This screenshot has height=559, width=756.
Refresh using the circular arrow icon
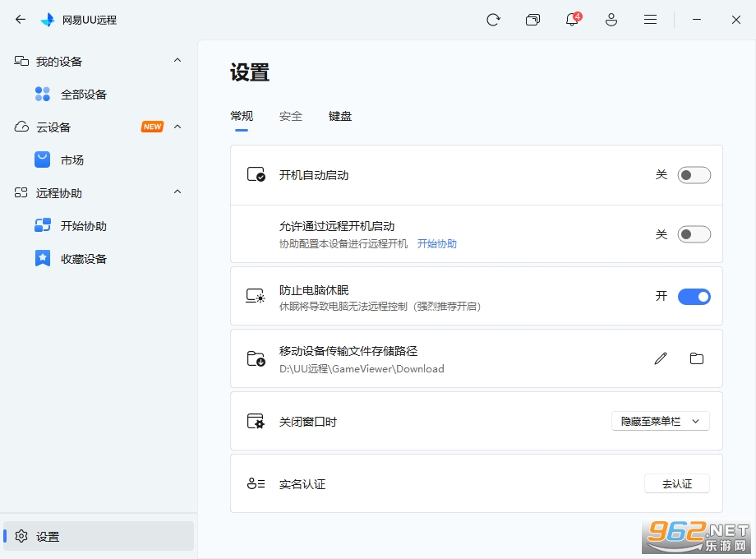coord(493,20)
